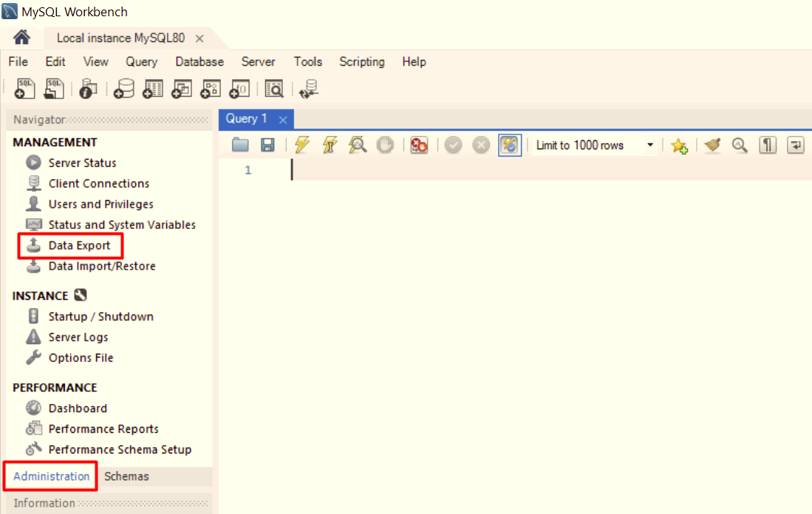Open the Limit to 1000 rows dropdown
Viewport: 812px width, 514px height.
click(595, 145)
